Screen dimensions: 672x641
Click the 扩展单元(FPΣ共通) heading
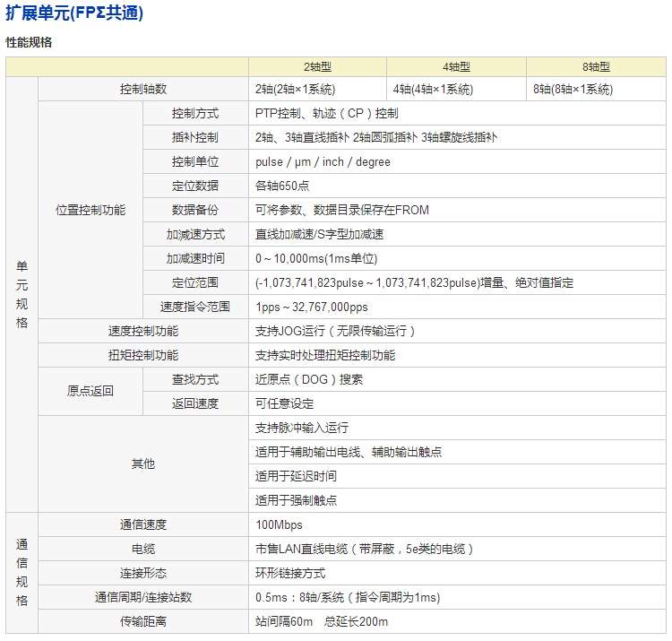tap(74, 13)
